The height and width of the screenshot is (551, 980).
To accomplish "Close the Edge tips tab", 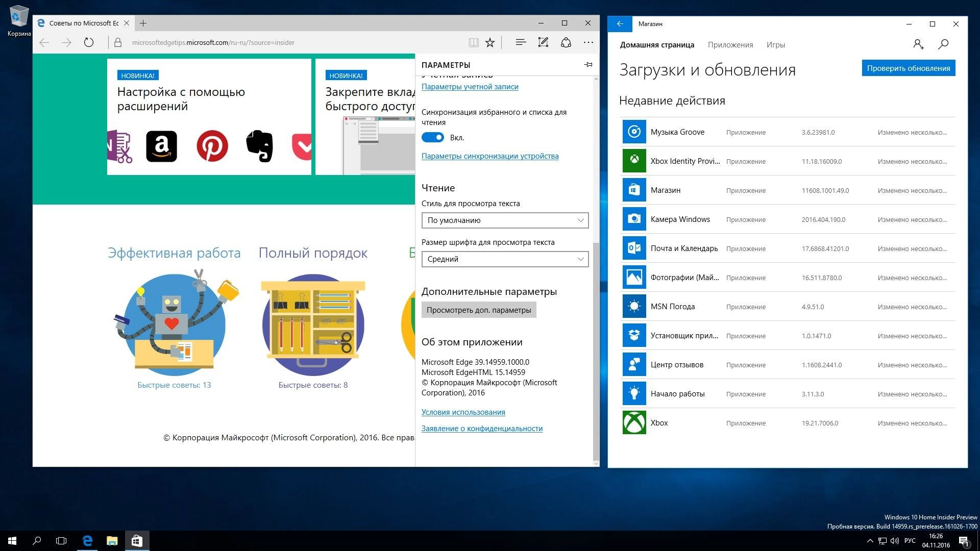I will tap(127, 23).
